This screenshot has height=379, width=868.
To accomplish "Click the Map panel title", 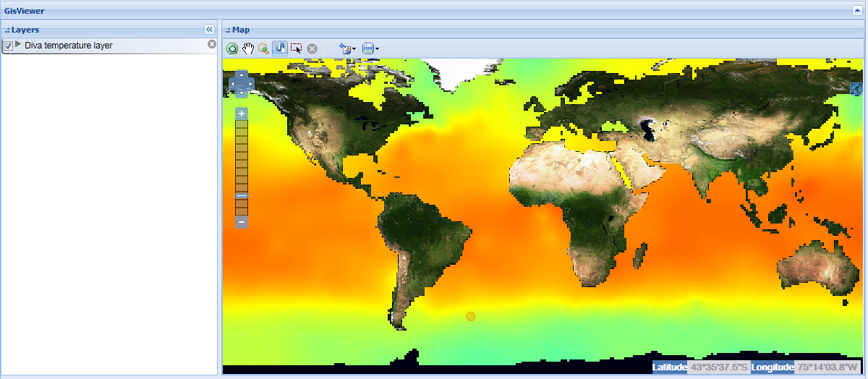I will [237, 30].
